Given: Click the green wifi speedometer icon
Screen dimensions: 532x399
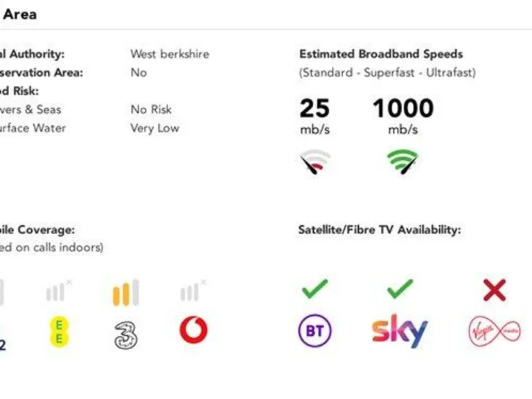Looking at the screenshot, I should (402, 161).
